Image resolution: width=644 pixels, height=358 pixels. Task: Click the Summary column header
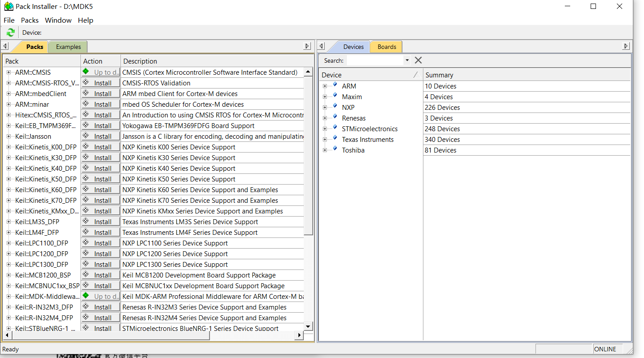pos(527,75)
